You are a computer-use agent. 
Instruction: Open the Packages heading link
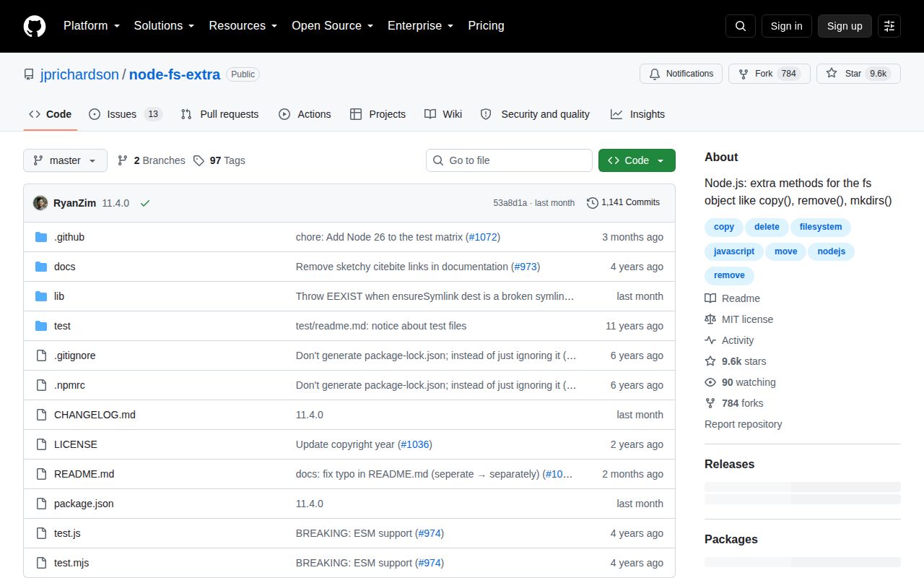[731, 539]
